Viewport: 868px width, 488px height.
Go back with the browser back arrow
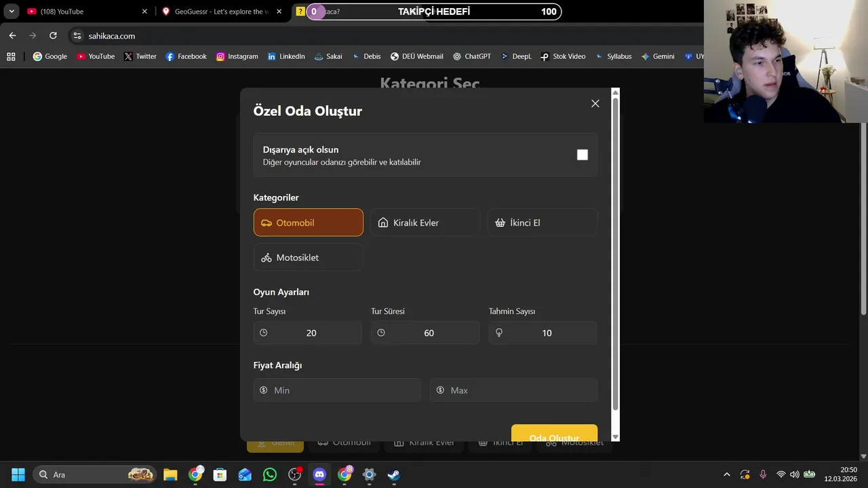(12, 36)
